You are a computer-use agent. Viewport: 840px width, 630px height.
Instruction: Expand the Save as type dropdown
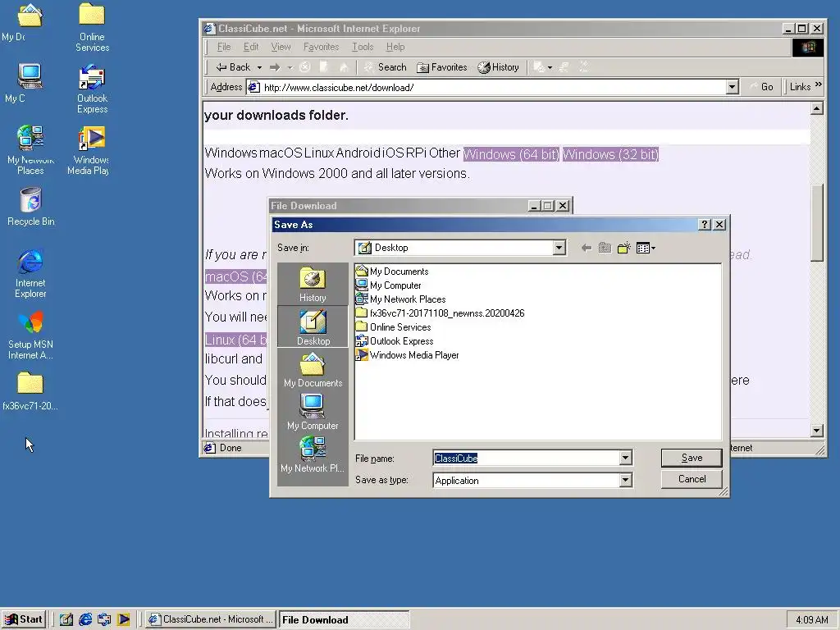[625, 481]
